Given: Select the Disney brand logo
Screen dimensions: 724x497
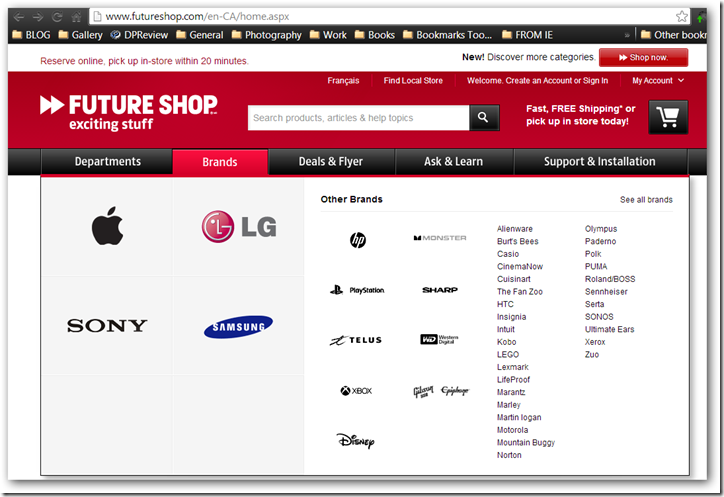Looking at the screenshot, I should click(355, 441).
